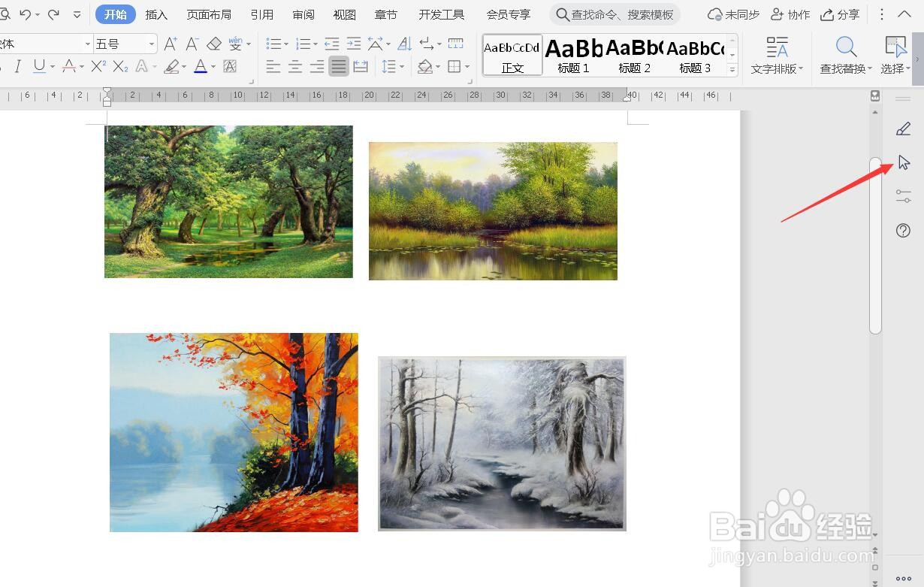The width and height of the screenshot is (924, 587).
Task: Align text left
Action: click(x=273, y=67)
